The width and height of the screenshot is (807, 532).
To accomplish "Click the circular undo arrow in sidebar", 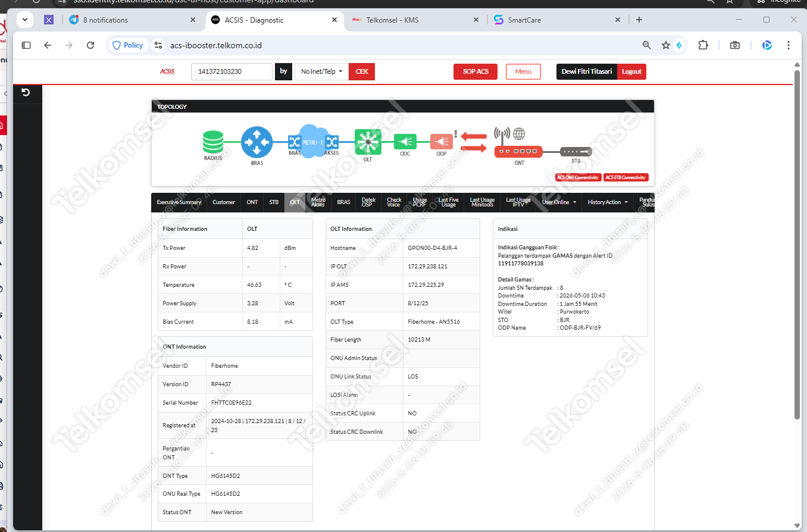I will click(26, 92).
